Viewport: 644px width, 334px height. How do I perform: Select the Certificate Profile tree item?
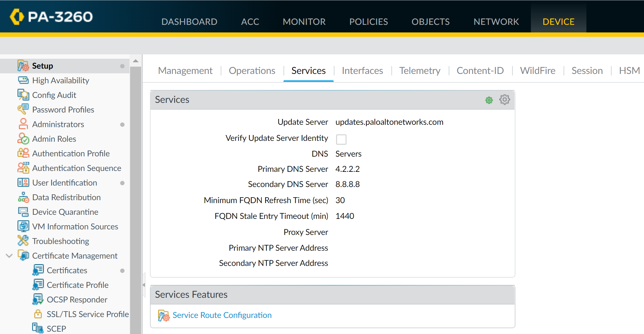(x=77, y=285)
